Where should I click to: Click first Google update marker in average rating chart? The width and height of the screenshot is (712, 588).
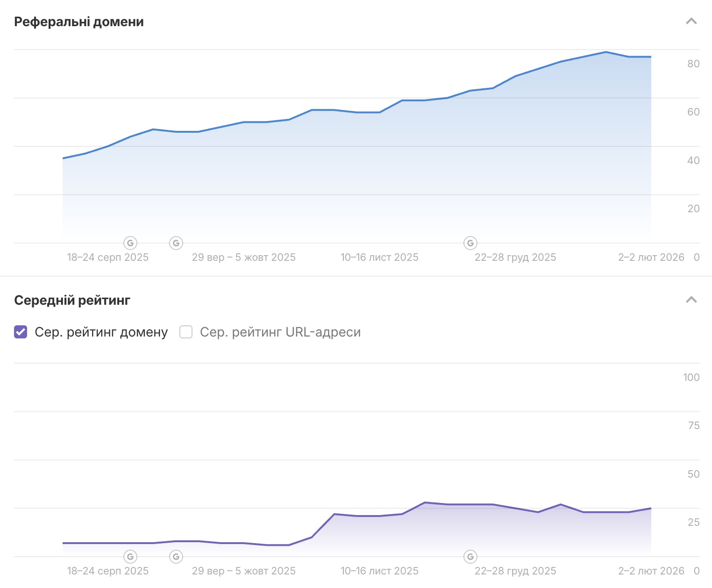130,557
